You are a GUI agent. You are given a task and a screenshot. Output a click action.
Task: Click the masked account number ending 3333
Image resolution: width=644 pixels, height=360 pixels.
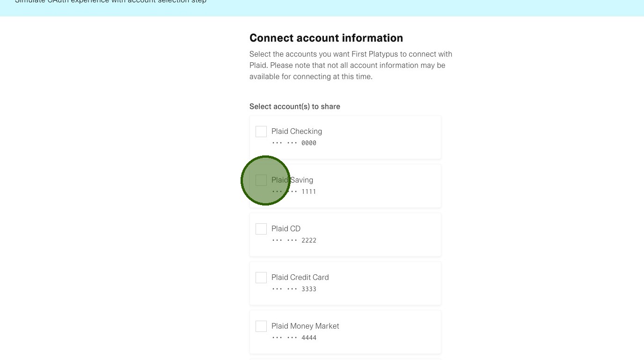coord(294,289)
